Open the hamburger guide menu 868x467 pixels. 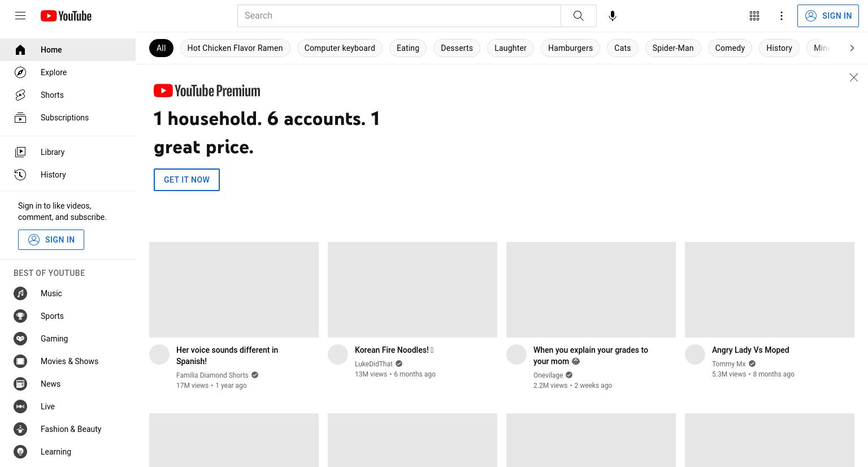coord(20,16)
